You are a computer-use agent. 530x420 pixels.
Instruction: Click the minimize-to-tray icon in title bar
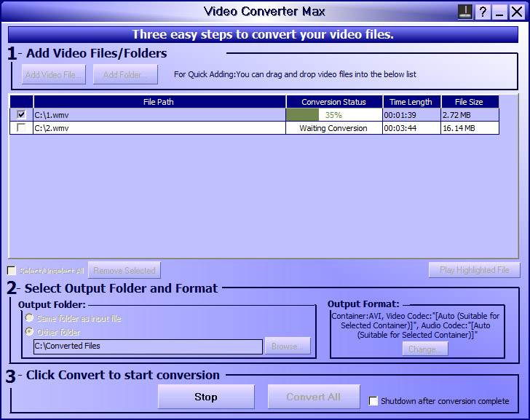[x=465, y=12]
